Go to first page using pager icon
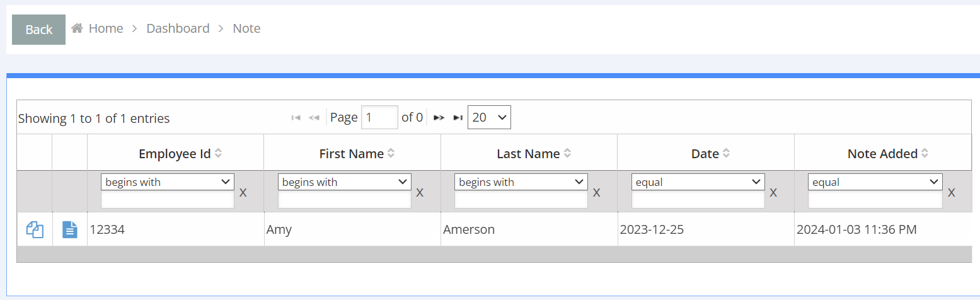The height and width of the screenshot is (300, 980). [296, 118]
